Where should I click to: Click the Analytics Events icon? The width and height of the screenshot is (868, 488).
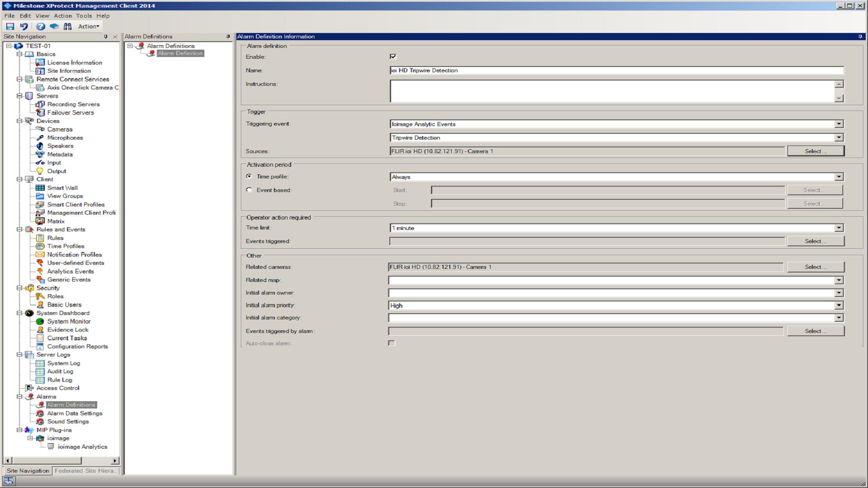click(40, 272)
